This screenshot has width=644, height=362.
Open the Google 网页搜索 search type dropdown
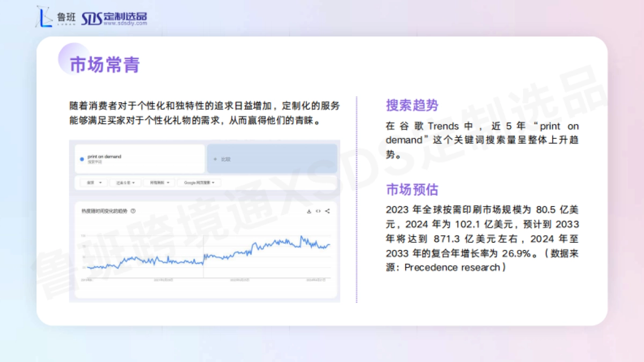[199, 182]
